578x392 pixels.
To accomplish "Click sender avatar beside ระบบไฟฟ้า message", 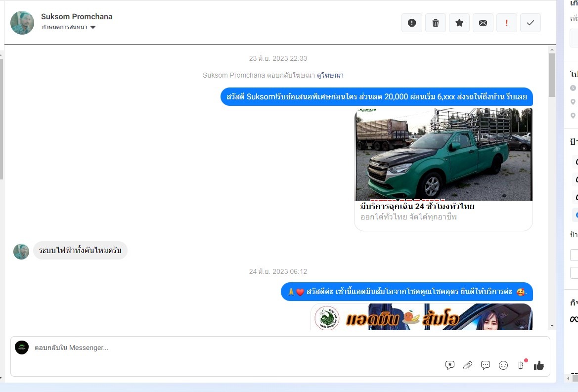I will point(21,252).
